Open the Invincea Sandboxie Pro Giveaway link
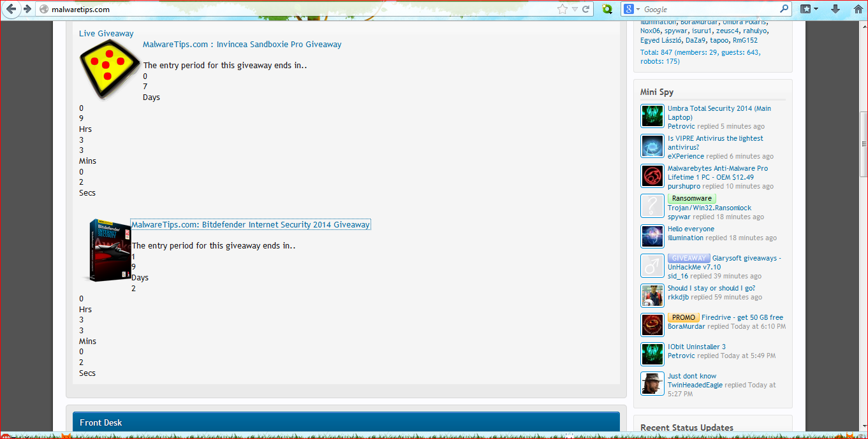Image resolution: width=868 pixels, height=439 pixels. (x=242, y=45)
